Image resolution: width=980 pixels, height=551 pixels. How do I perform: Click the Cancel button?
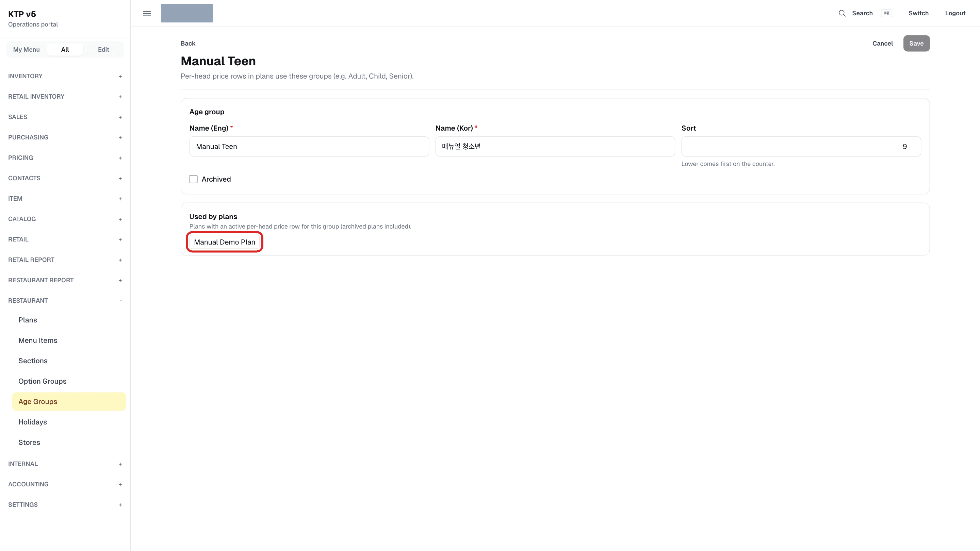[x=882, y=43]
